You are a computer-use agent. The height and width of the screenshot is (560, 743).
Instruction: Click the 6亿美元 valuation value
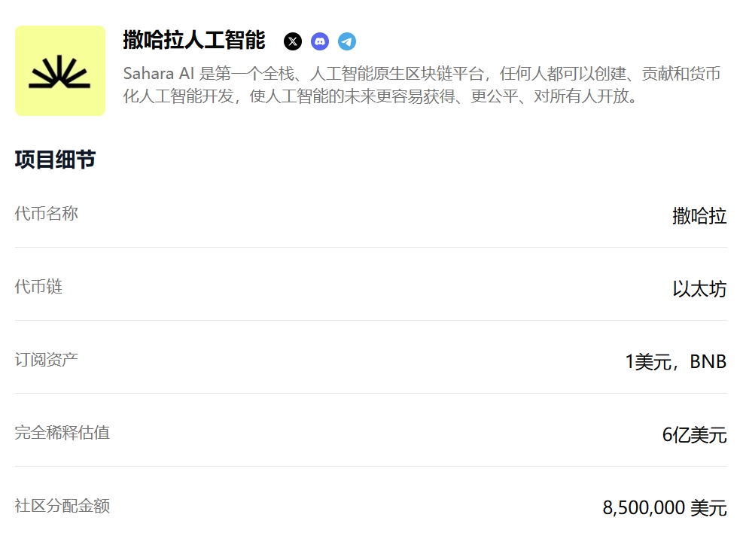click(x=694, y=434)
